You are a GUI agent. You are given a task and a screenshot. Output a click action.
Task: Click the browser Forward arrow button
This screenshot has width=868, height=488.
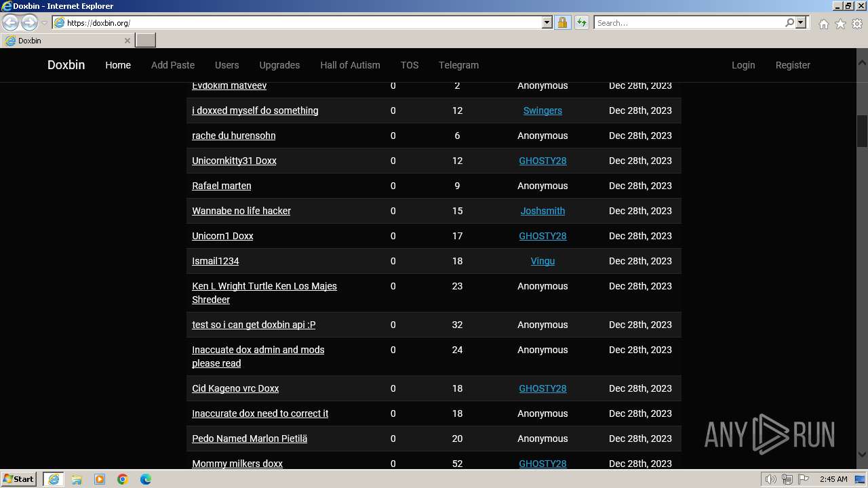point(29,22)
